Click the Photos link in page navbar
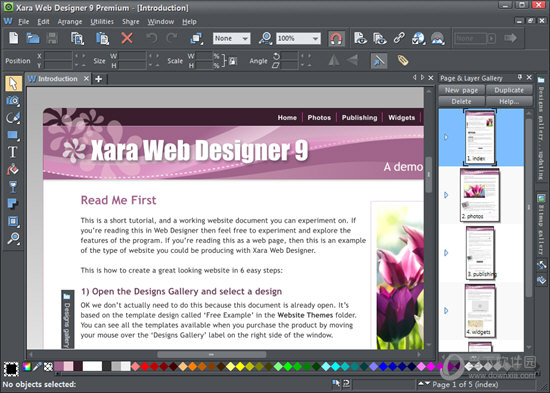The width and height of the screenshot is (550, 393). point(319,118)
